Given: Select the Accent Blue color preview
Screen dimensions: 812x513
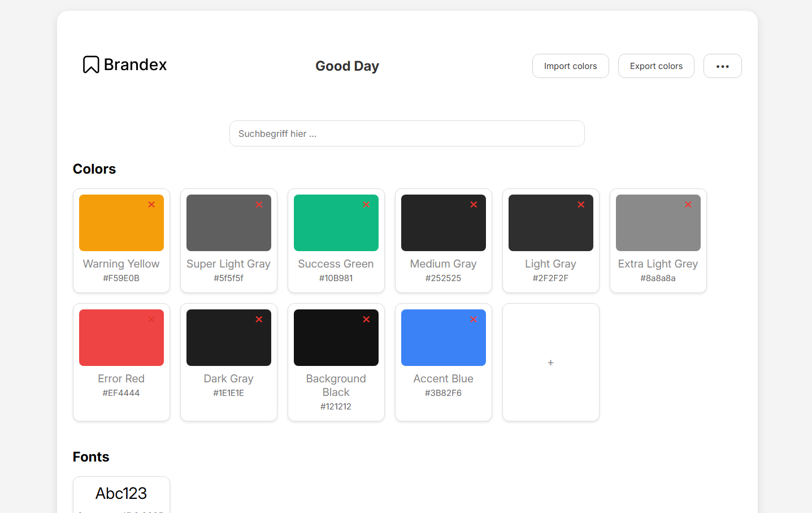Looking at the screenshot, I should tap(443, 338).
